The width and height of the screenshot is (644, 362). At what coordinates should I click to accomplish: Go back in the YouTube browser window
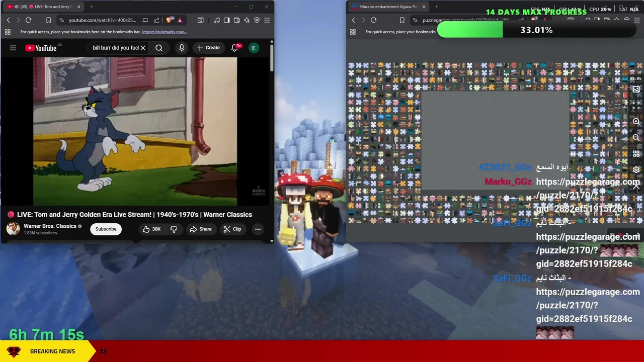click(8, 20)
